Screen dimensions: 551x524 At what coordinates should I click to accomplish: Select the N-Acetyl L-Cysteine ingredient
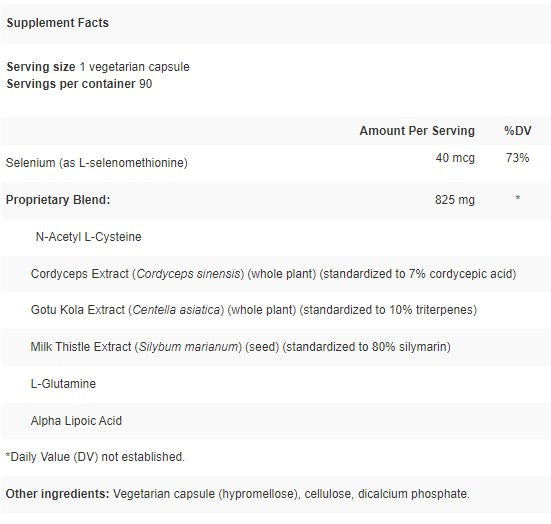coord(89,237)
